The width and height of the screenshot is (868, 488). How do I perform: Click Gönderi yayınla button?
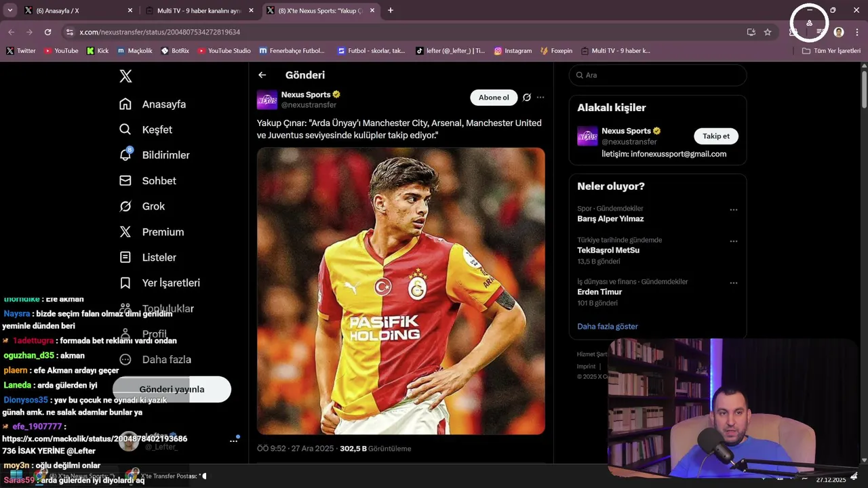(172, 389)
